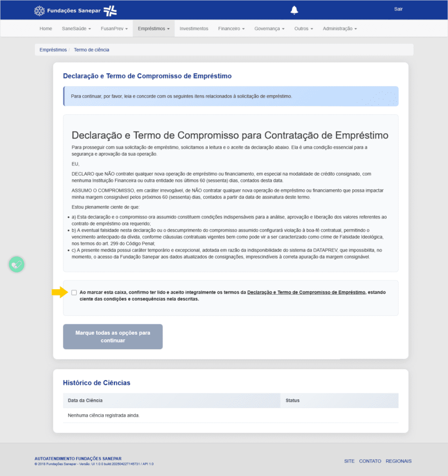The height and width of the screenshot is (476, 448).
Task: Click the Empréstimos breadcrumb link
Action: 53,50
